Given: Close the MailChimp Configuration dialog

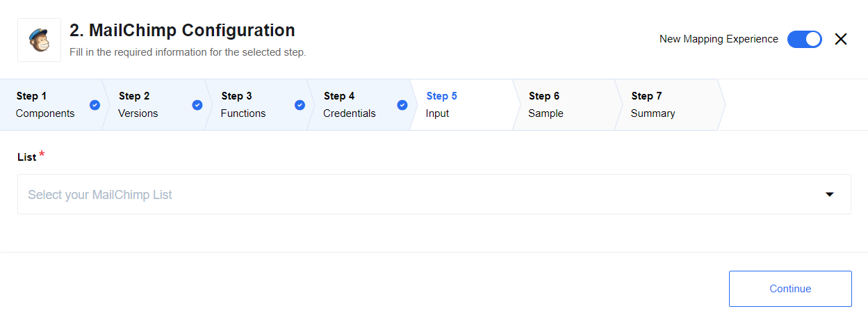Looking at the screenshot, I should [841, 39].
